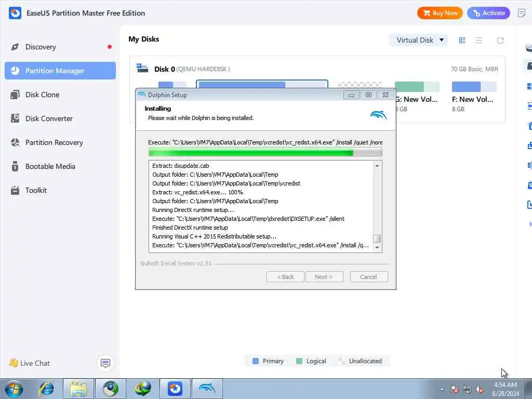532x399 pixels.
Task: Click the Disk Converter icon
Action: point(15,118)
